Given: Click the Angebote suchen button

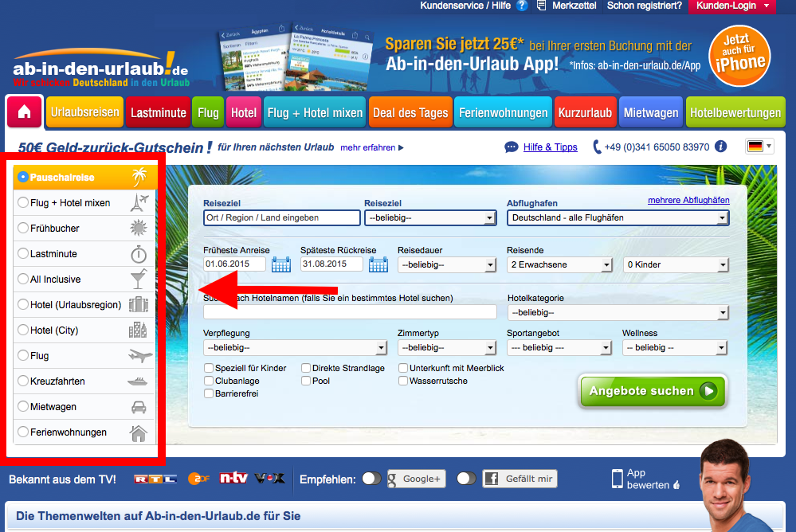Looking at the screenshot, I should (x=653, y=391).
